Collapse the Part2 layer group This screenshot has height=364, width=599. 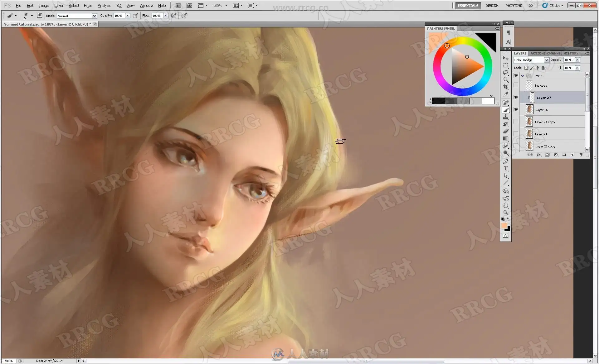click(522, 76)
